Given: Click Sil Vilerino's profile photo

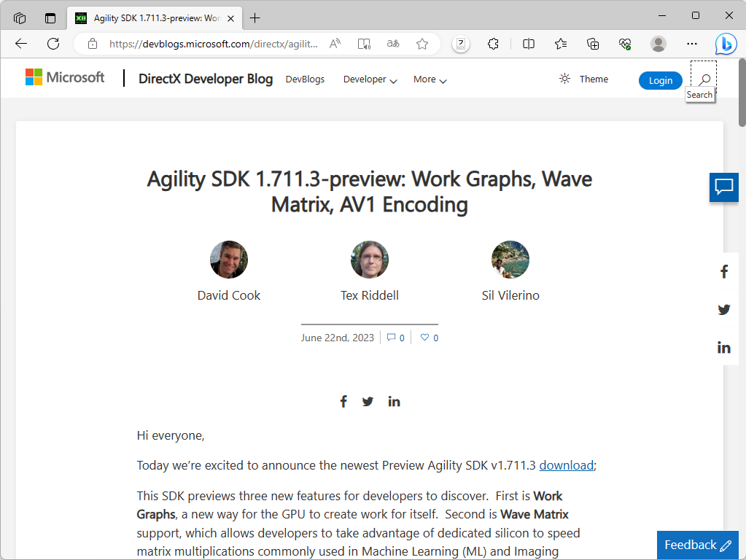Looking at the screenshot, I should (510, 260).
